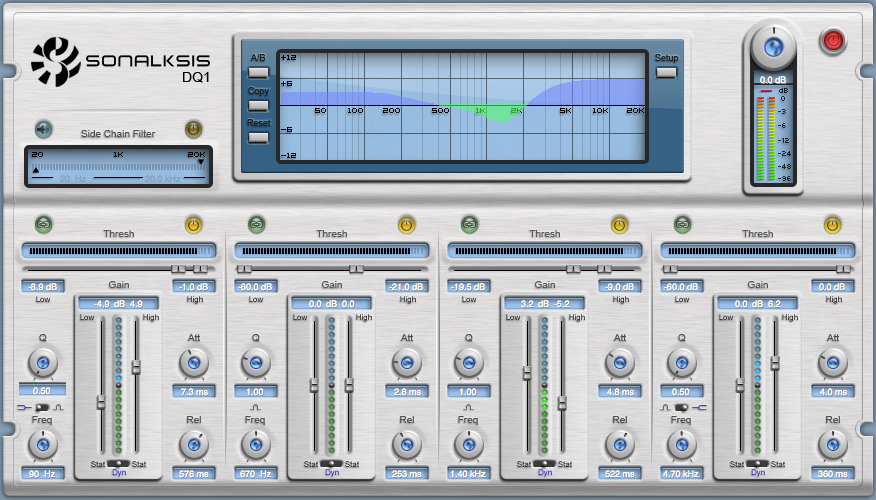Click the green link icon on the 4.70 kHz band
This screenshot has height=500, width=876.
point(682,224)
